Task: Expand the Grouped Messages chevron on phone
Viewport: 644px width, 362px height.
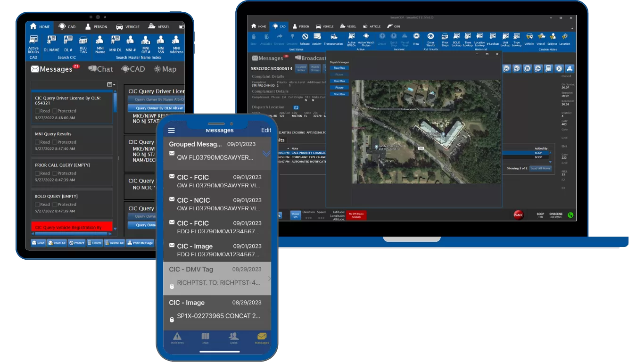Action: click(266, 153)
